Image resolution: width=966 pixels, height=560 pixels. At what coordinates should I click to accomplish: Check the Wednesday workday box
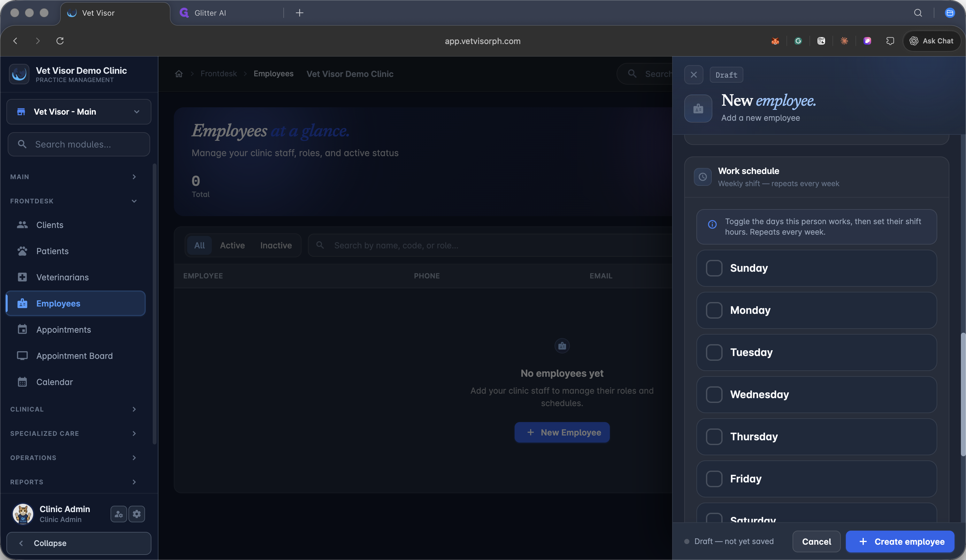pos(714,395)
